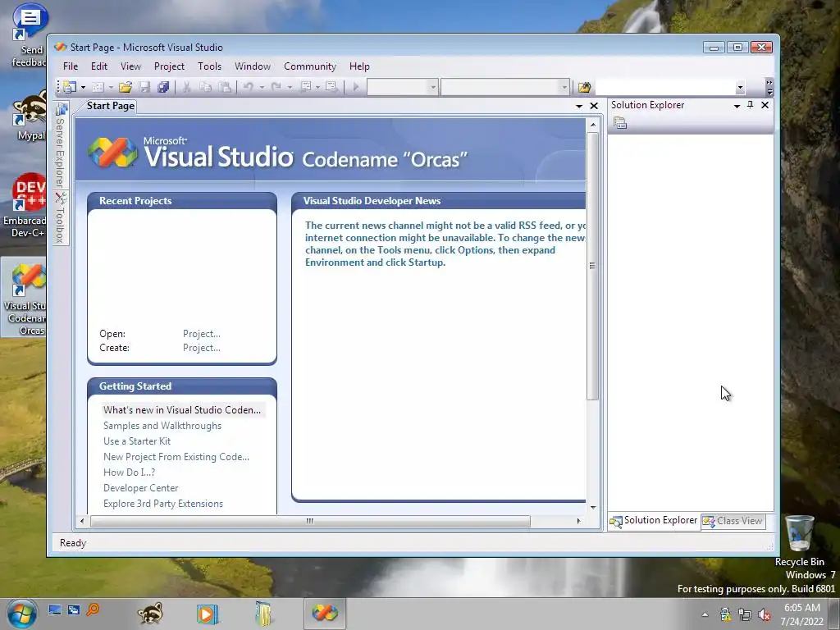840x630 pixels.
Task: Open the Tools menu
Action: [x=209, y=66]
